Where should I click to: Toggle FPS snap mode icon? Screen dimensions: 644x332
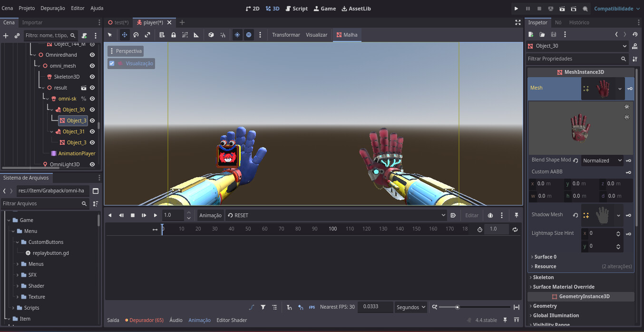[312, 307]
